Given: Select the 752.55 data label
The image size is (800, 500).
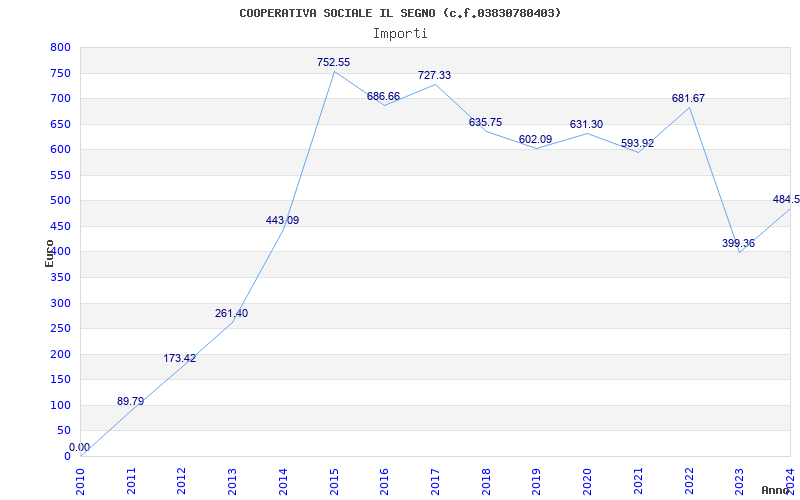Looking at the screenshot, I should tap(333, 62).
